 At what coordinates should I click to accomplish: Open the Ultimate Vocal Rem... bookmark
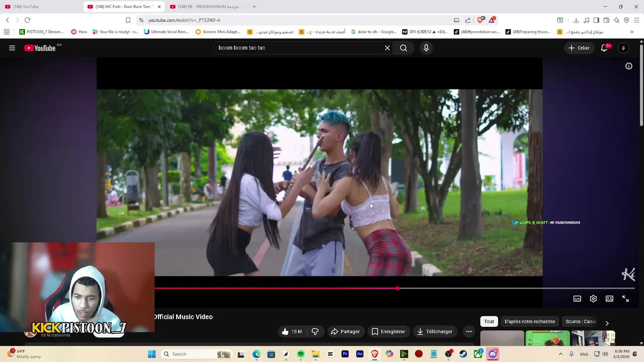coord(166,32)
